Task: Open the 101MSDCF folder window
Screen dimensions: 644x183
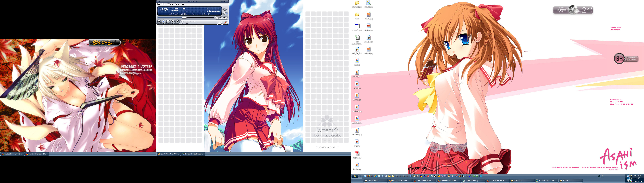Action: point(522,181)
